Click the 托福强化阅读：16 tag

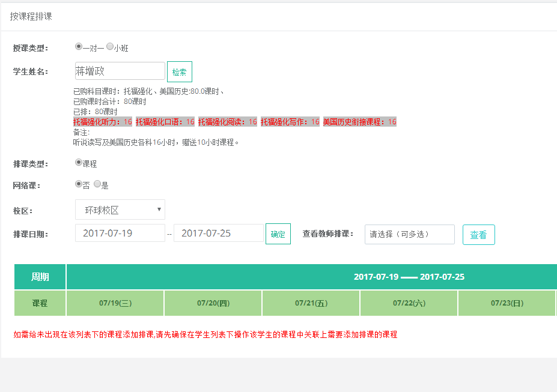coord(228,122)
